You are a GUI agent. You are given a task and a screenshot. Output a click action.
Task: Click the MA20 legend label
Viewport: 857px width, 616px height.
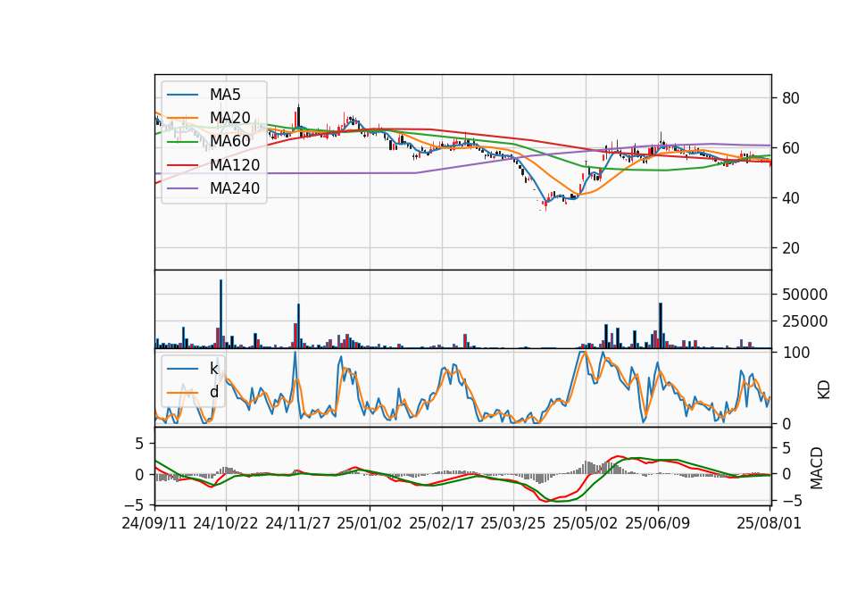coord(229,118)
